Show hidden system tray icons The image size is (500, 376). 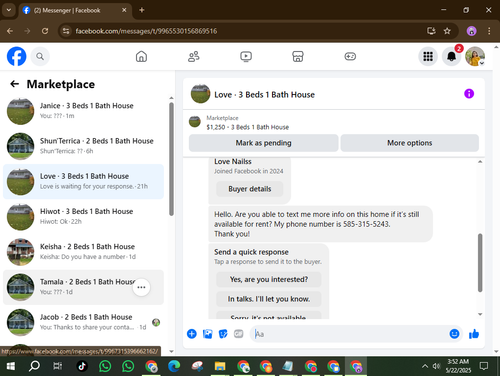pyautogui.click(x=425, y=366)
